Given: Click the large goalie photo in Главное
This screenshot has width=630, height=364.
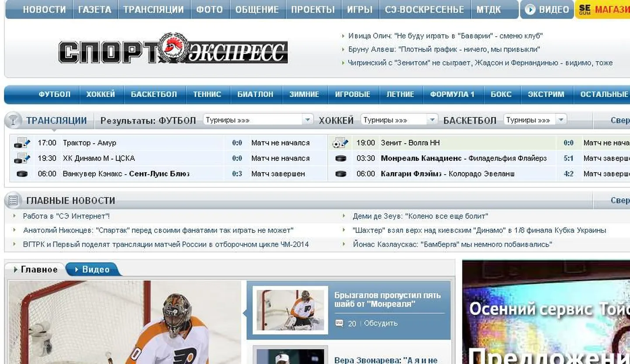Looking at the screenshot, I should [x=125, y=322].
